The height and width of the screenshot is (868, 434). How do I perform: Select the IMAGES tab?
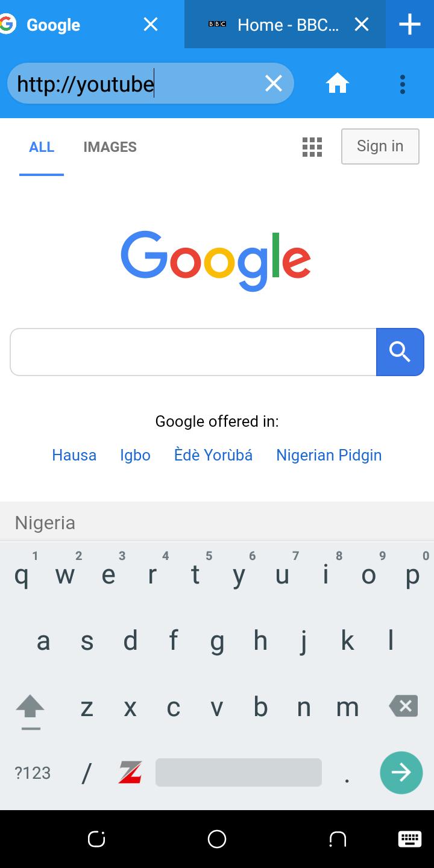110,147
